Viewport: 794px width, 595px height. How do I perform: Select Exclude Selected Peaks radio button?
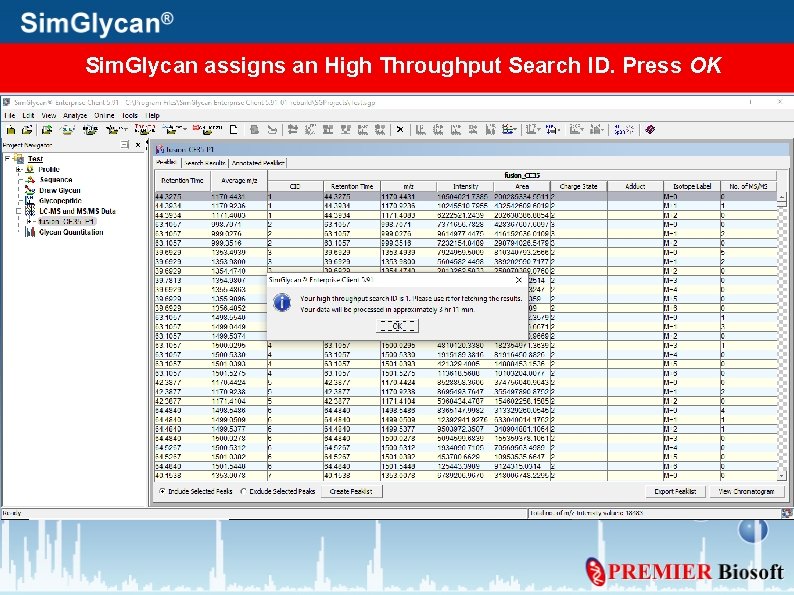[244, 491]
